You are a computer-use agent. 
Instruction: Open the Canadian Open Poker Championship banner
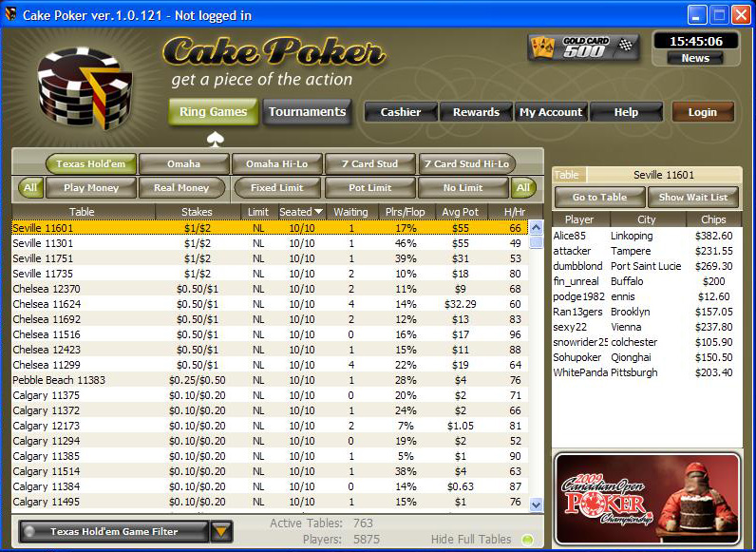(x=647, y=499)
